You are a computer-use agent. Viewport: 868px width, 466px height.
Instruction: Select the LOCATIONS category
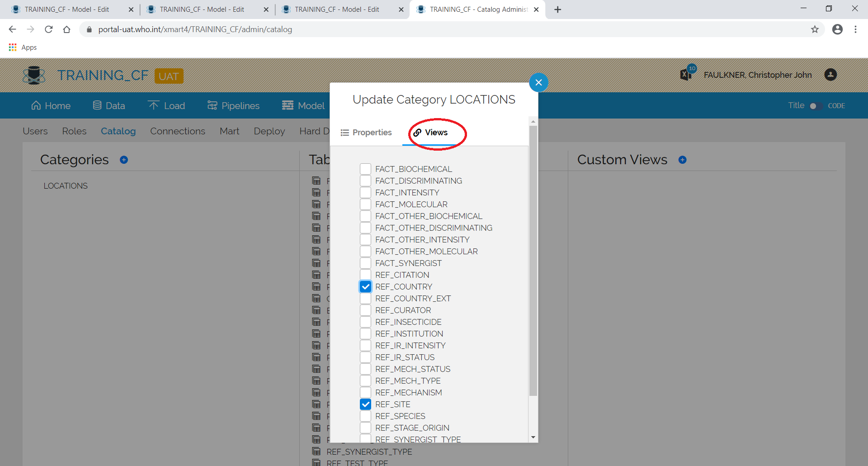[x=66, y=186]
